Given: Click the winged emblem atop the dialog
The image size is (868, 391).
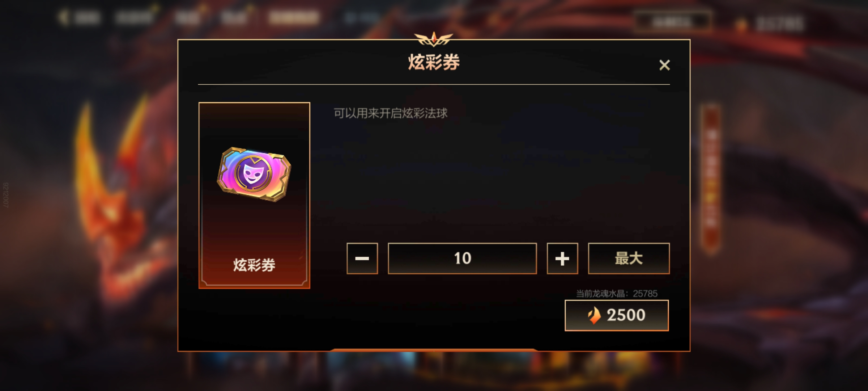Looking at the screenshot, I should click(434, 39).
